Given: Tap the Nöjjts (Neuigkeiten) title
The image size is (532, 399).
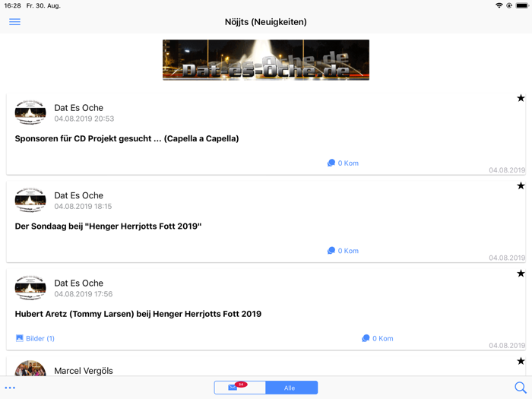Looking at the screenshot, I should [266, 22].
